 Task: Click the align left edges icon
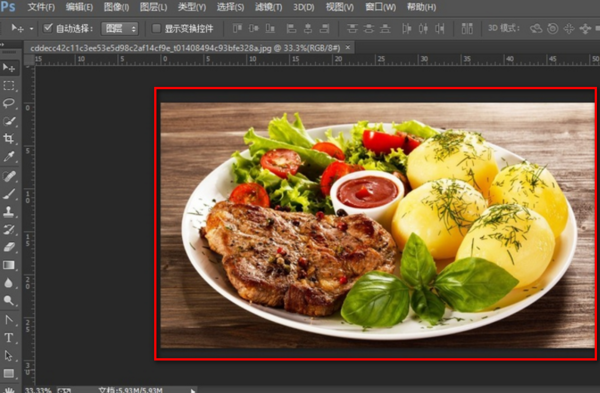(x=291, y=28)
